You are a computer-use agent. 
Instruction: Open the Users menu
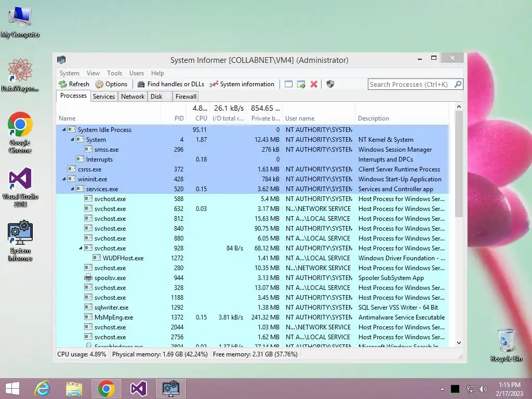(x=137, y=73)
